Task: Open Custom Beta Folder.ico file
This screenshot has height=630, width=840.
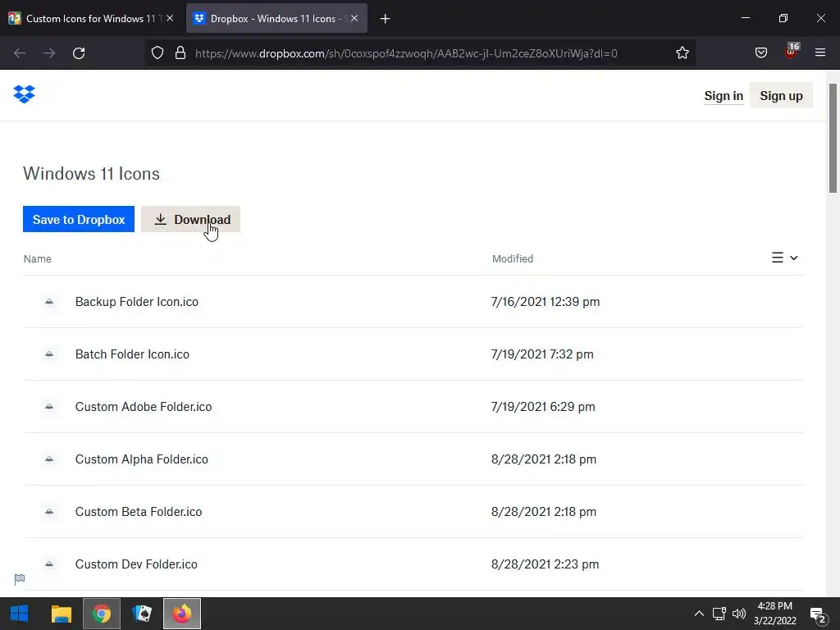Action: click(x=139, y=512)
